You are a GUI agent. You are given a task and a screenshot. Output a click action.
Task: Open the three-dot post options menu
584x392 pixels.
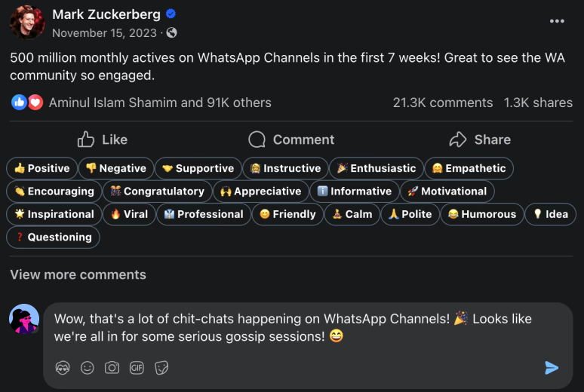(x=557, y=21)
